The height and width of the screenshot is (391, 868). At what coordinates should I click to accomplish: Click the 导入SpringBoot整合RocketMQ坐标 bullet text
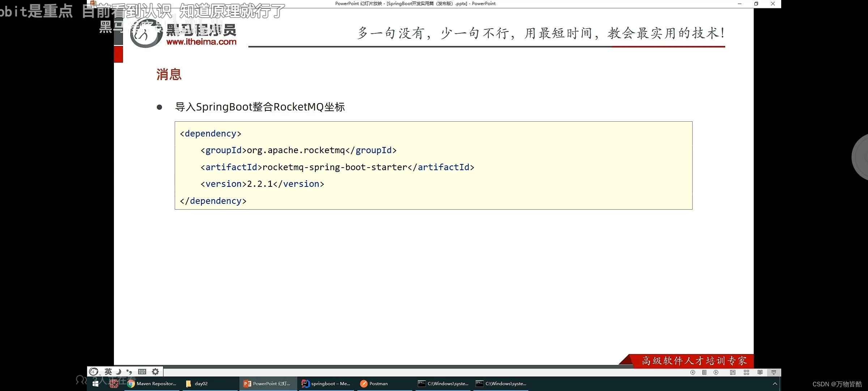(260, 107)
